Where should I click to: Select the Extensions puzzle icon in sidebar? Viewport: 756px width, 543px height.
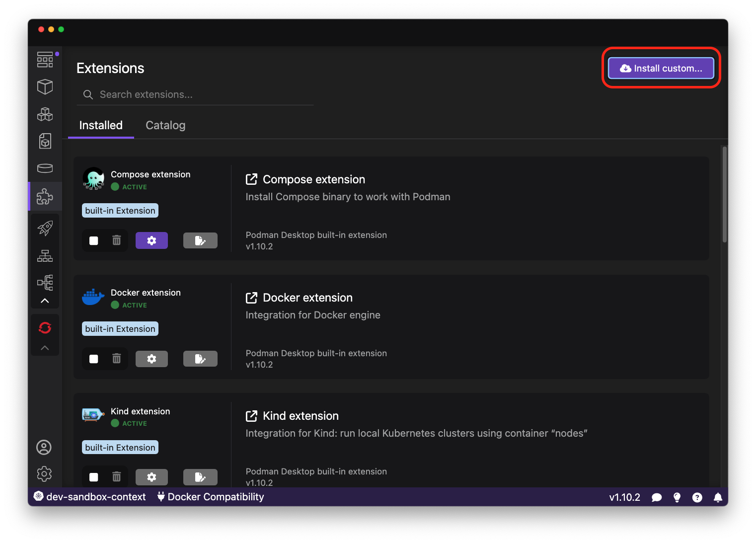pos(45,196)
